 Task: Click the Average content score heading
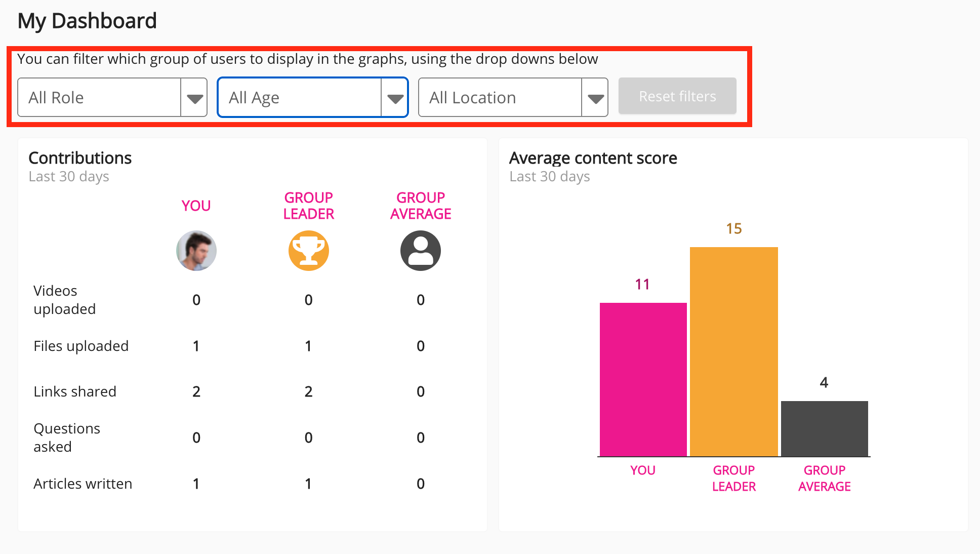[593, 158]
